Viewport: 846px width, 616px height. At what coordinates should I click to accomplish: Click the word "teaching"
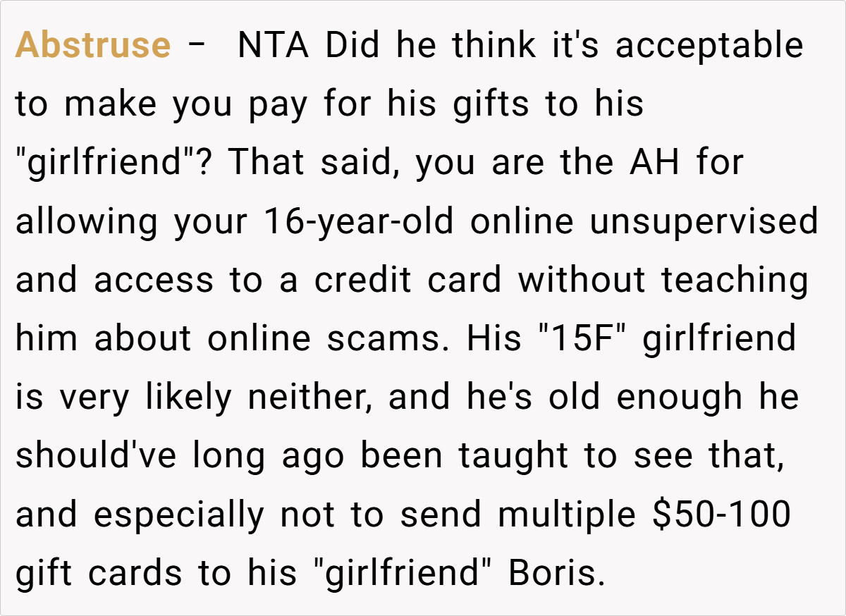pos(734,281)
